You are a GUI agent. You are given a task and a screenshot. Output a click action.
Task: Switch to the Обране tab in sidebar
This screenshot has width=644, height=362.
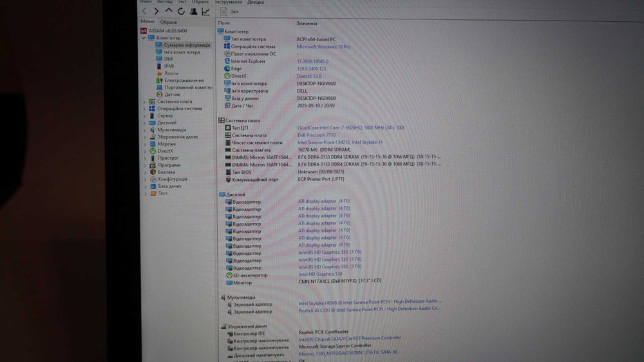[x=168, y=22]
